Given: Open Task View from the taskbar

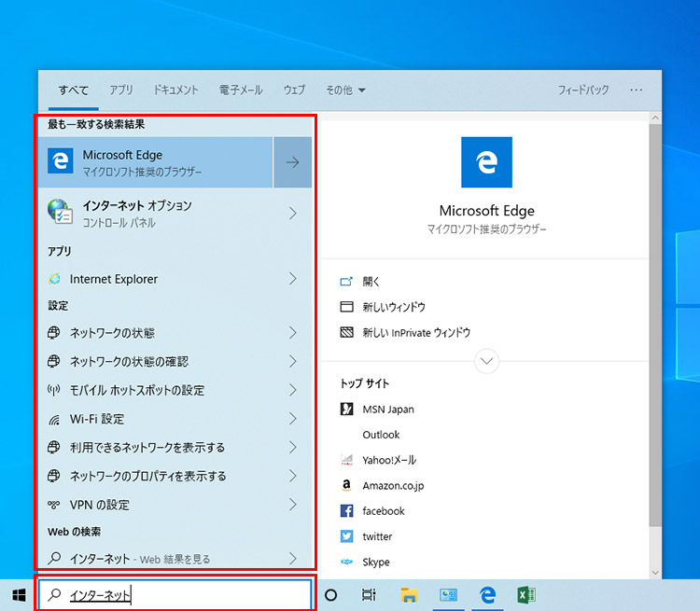Looking at the screenshot, I should (x=369, y=595).
